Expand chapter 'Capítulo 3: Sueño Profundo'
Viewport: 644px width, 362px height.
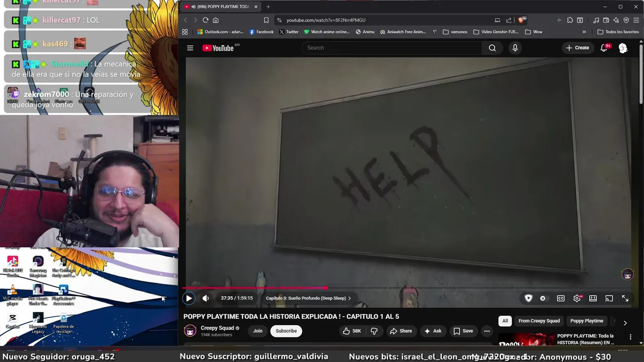(x=308, y=298)
